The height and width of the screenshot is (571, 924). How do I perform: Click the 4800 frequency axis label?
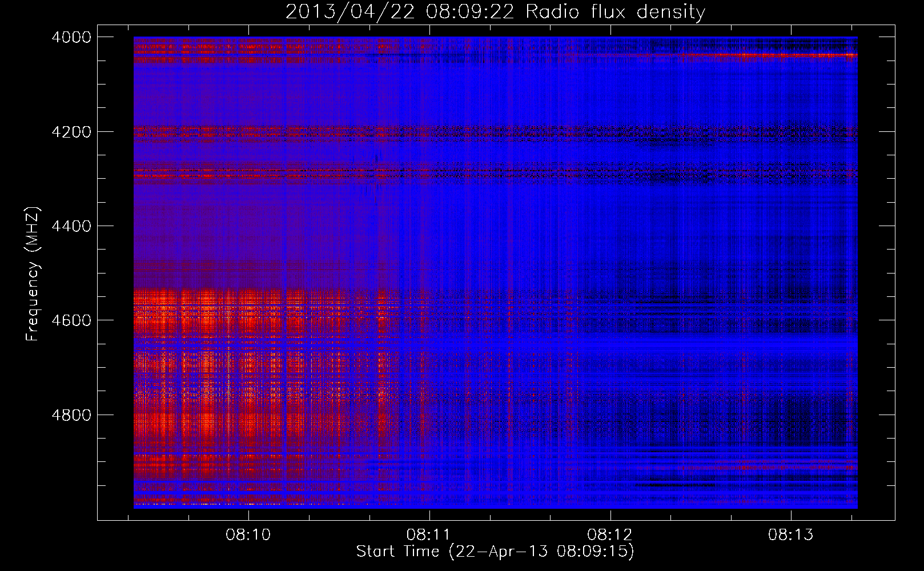[x=71, y=415]
